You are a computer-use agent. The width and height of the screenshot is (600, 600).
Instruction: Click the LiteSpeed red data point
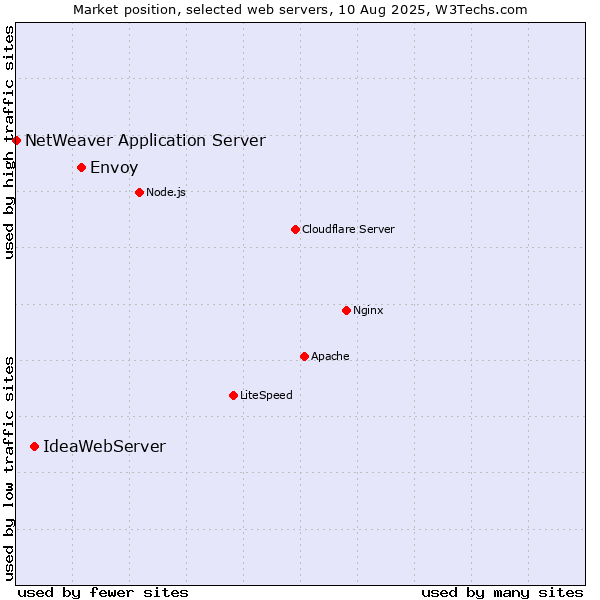[x=233, y=395]
